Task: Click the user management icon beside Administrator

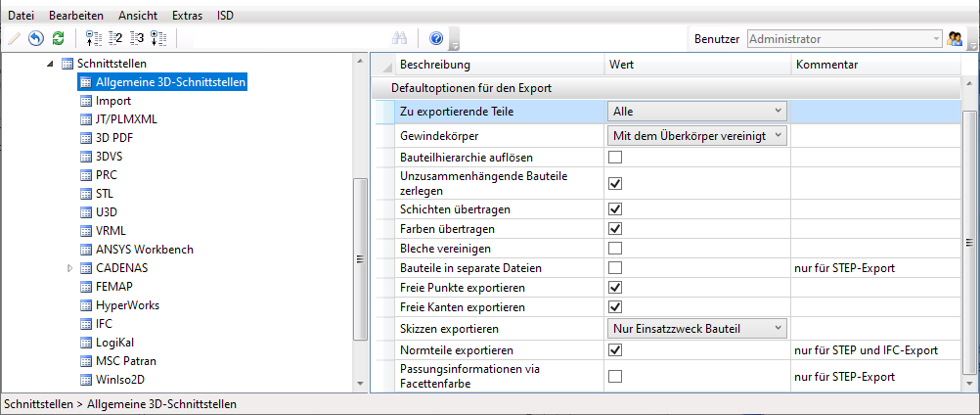Action: point(956,39)
